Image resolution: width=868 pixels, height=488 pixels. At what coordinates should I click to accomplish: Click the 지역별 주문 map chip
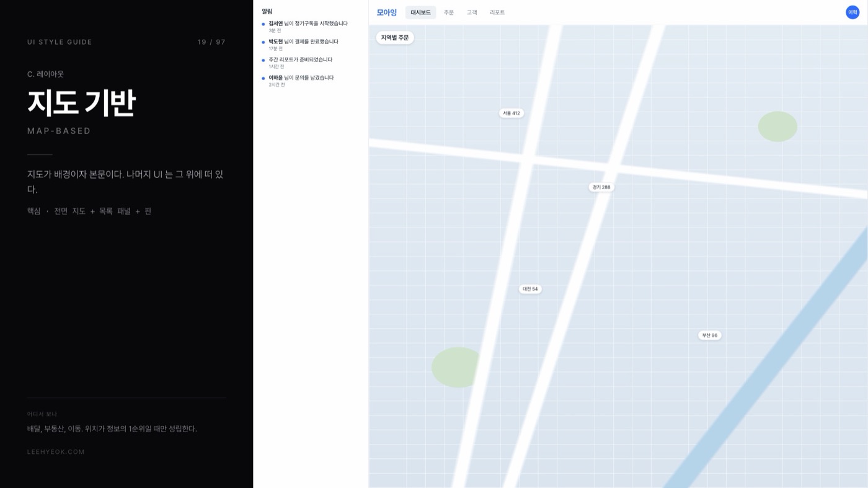pos(395,38)
